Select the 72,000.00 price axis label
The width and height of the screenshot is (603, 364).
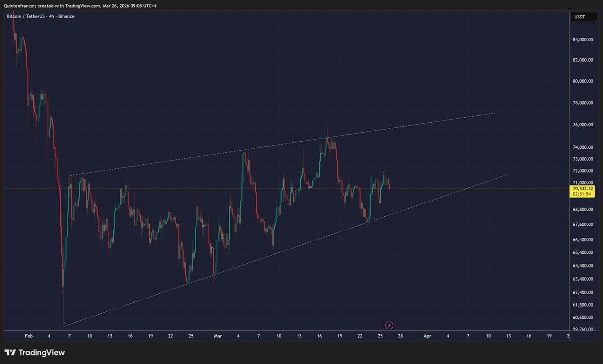pyautogui.click(x=582, y=170)
